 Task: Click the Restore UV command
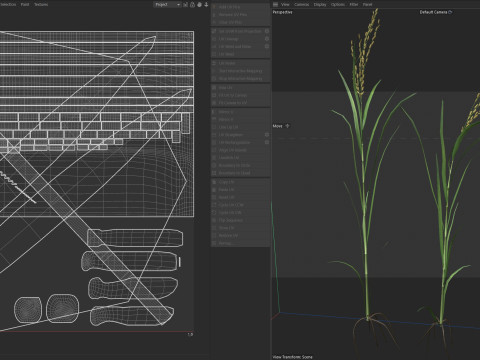tap(240, 236)
